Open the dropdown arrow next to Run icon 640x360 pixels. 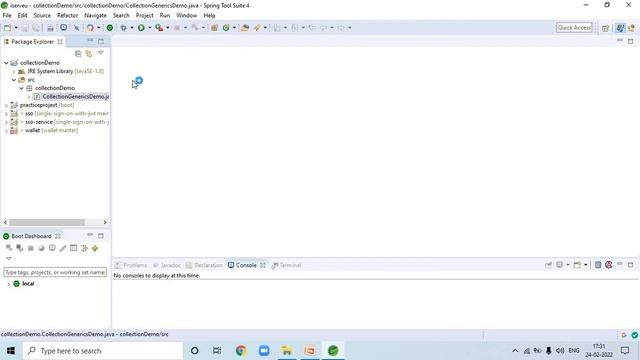[x=149, y=28]
